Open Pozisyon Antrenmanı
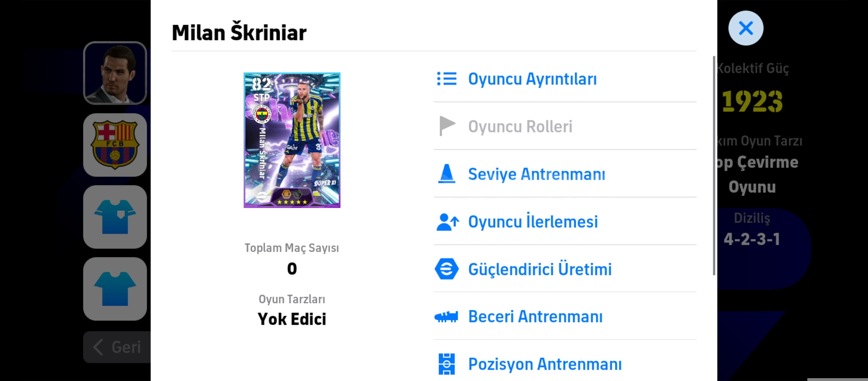 click(x=545, y=364)
